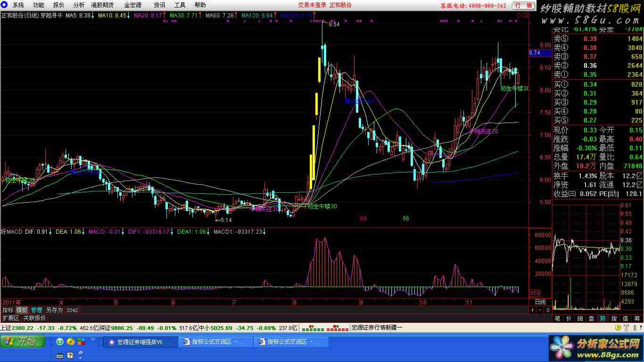This screenshot has width=644, height=362.
Task: Open the 扩展区 tab
Action: pyautogui.click(x=10, y=318)
